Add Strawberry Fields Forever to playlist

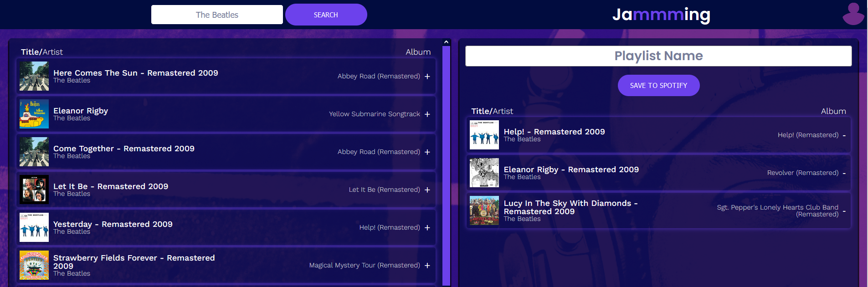(427, 266)
